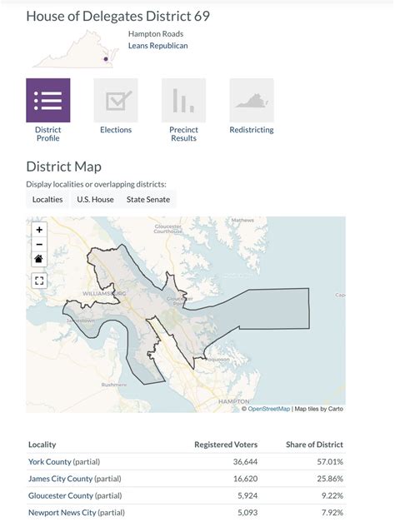395x532 pixels.
Task: Select the 7.92% share value
Action: pos(332,513)
